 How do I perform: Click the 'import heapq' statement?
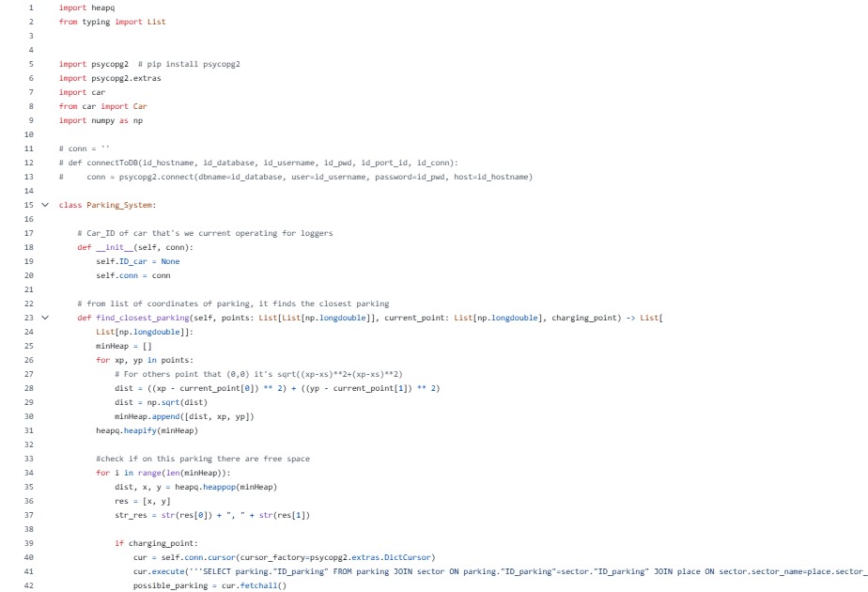87,8
